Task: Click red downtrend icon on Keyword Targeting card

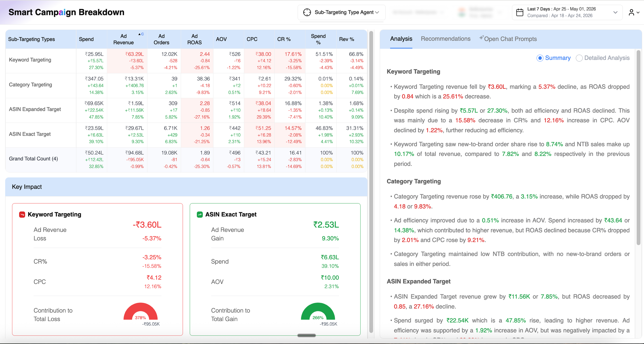Action: (x=22, y=214)
